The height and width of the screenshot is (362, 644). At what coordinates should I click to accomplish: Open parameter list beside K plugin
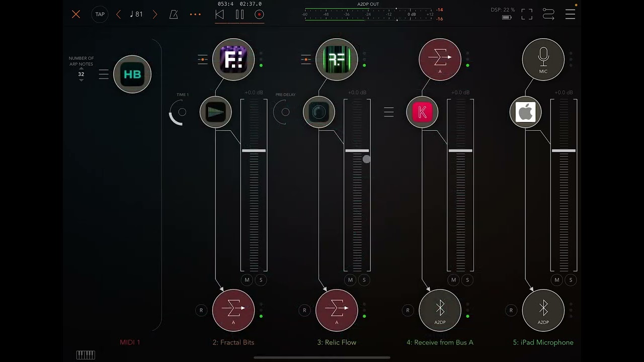(x=389, y=112)
